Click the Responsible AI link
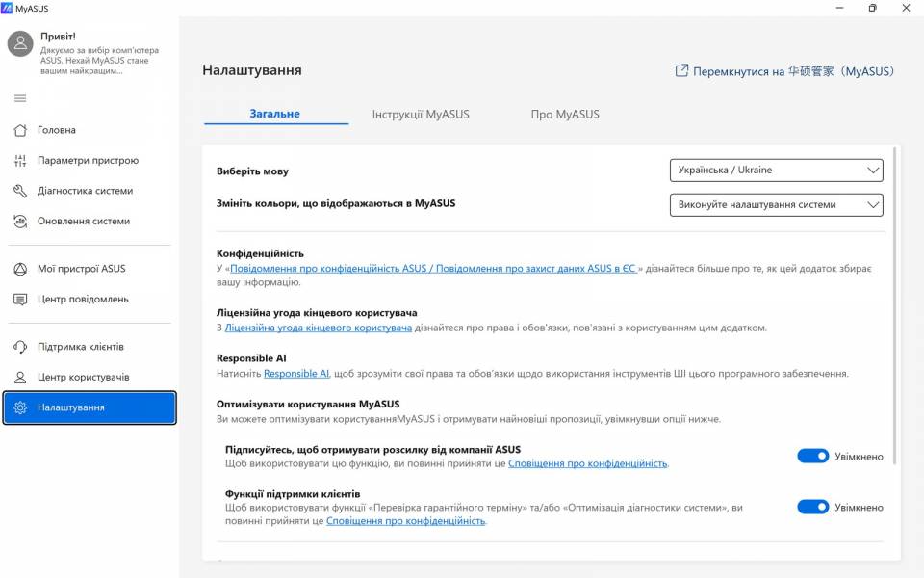Screen dimensions: 924x578 coord(296,374)
